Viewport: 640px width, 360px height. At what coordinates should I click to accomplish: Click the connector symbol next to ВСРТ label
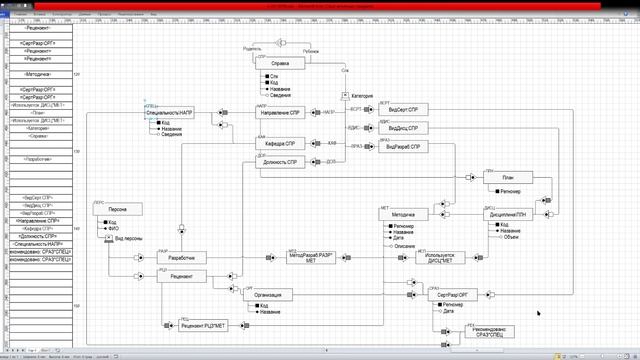(x=369, y=109)
